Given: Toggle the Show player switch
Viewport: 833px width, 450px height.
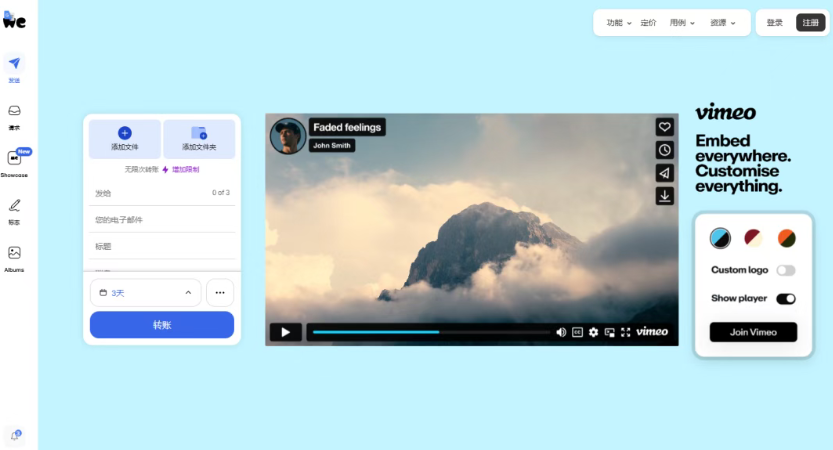Looking at the screenshot, I should (786, 299).
